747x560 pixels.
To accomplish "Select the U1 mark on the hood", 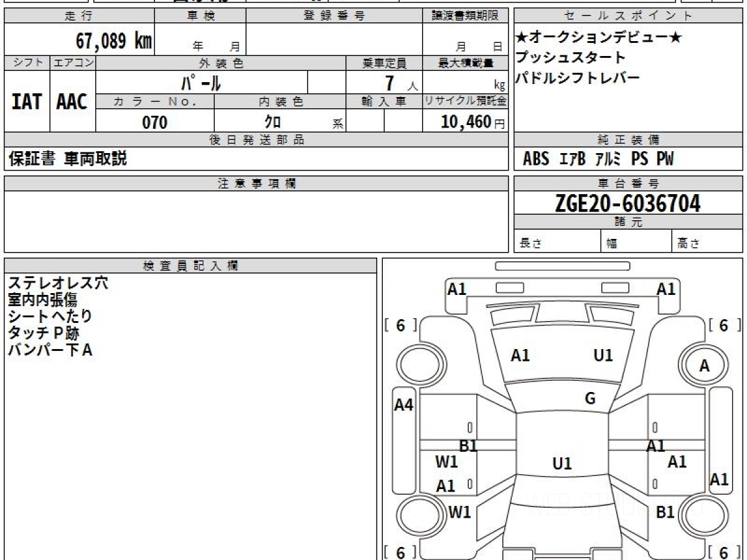I will pyautogui.click(x=603, y=355).
